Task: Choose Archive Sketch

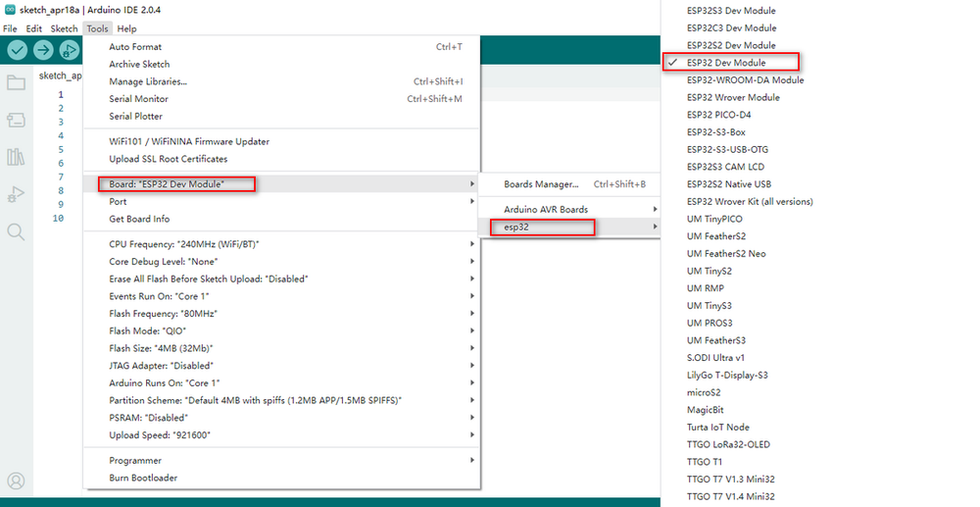Action: pyautogui.click(x=282, y=65)
